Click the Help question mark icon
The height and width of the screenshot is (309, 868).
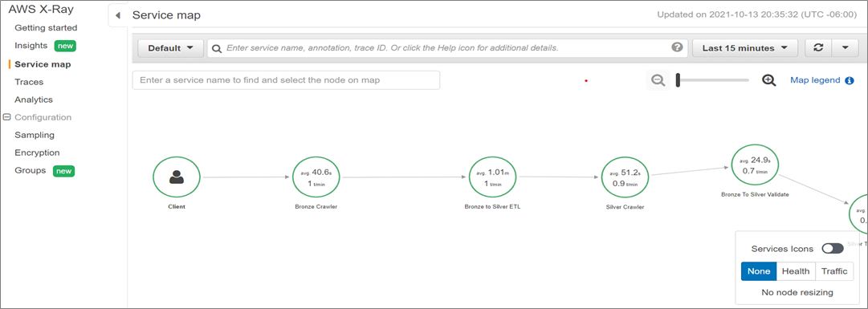click(x=677, y=47)
